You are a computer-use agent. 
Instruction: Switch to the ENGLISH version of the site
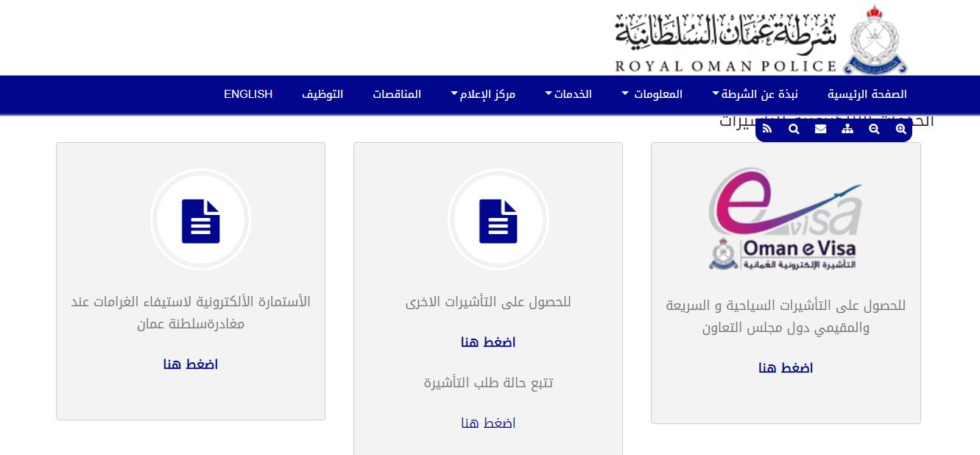[x=247, y=94]
